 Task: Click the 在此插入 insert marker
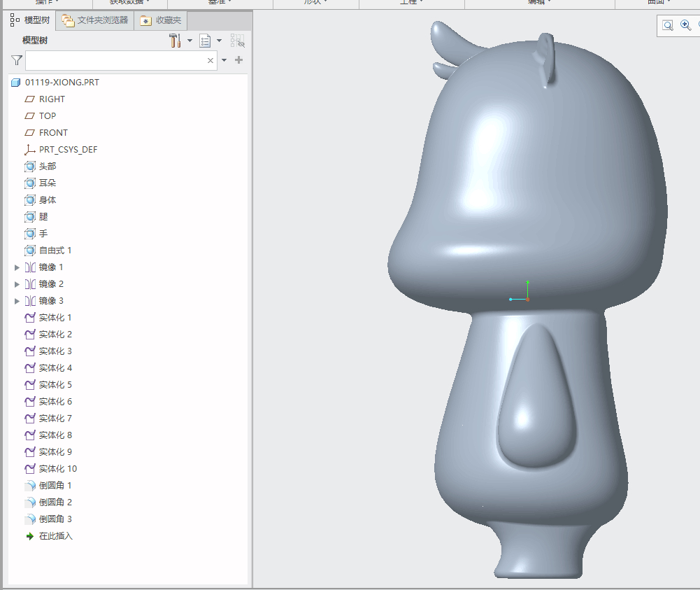pyautogui.click(x=49, y=536)
